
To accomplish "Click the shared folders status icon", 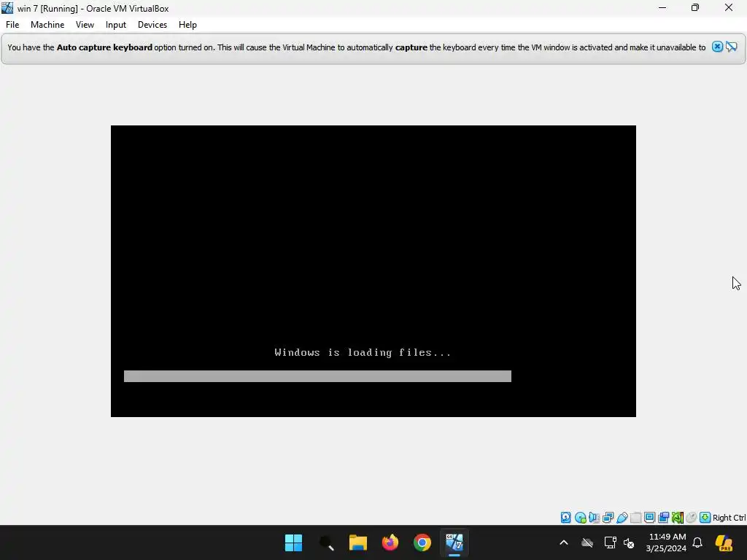I will pos(635,518).
